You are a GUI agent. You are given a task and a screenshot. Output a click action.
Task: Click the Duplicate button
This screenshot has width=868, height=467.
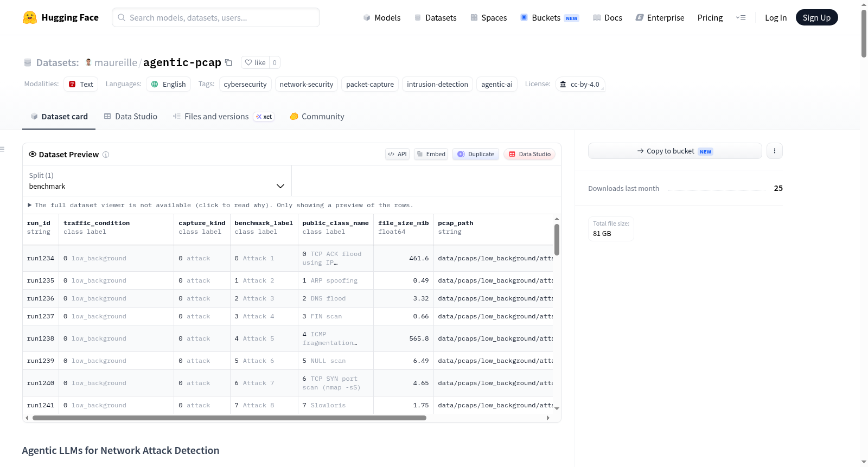[x=476, y=154]
